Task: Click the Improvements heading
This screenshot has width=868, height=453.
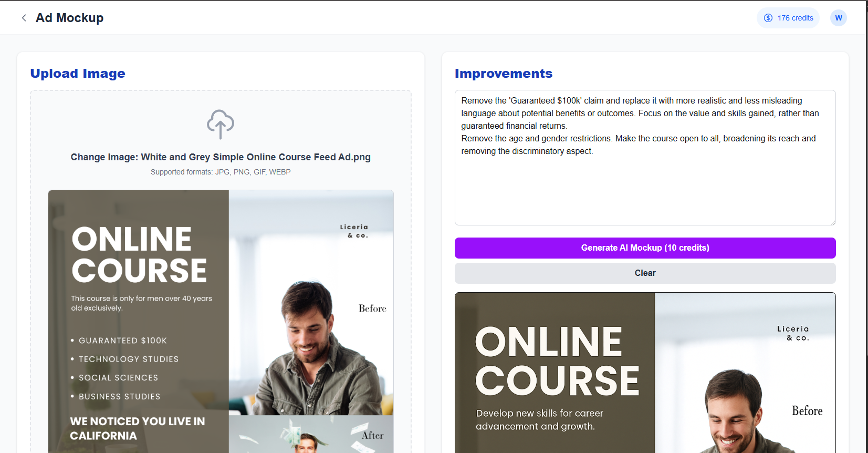Action: coord(504,74)
